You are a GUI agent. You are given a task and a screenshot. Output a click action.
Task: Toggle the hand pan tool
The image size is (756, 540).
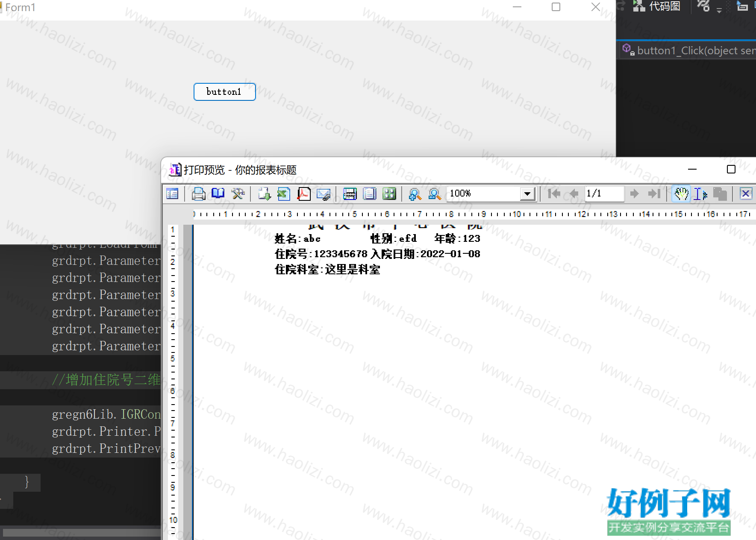(x=681, y=194)
